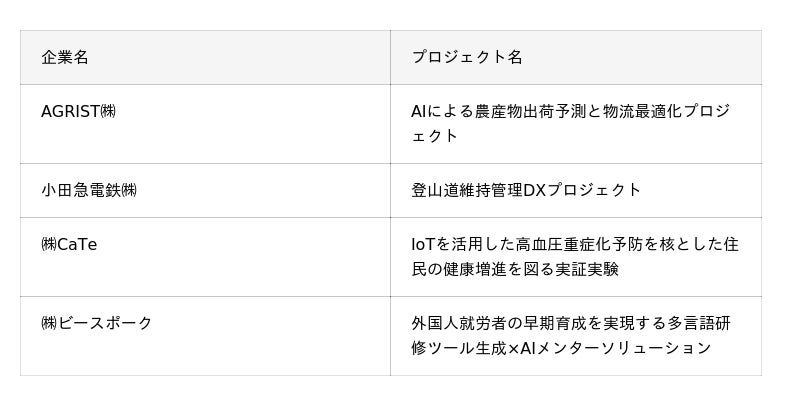
Task: Click the 民の健康増進を図る実証実験 line
Action: pyautogui.click(x=514, y=269)
